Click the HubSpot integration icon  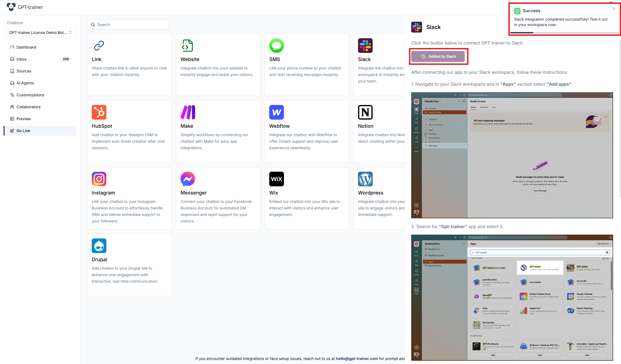[x=99, y=112]
